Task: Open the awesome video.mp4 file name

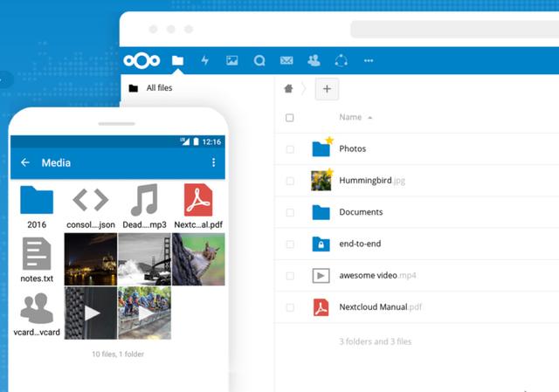Action: click(x=377, y=276)
